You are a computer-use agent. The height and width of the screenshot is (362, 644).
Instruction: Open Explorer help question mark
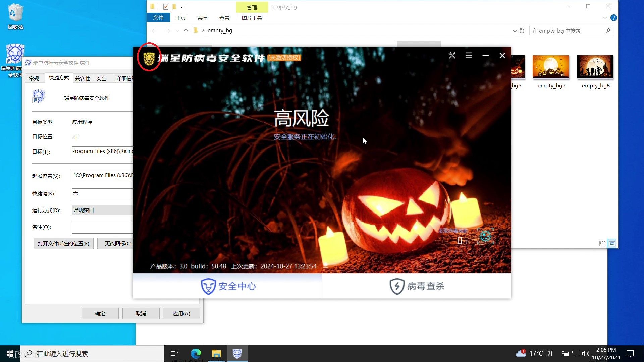click(x=614, y=18)
